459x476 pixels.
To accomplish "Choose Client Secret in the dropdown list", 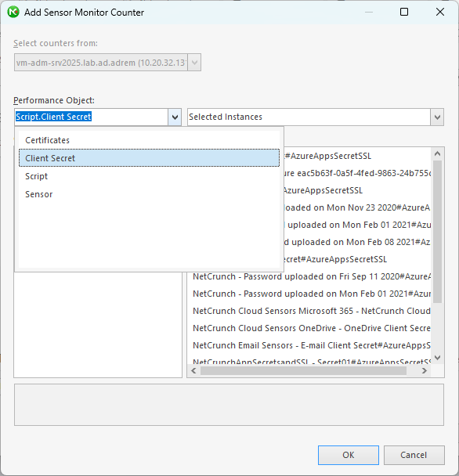I will click(x=149, y=158).
